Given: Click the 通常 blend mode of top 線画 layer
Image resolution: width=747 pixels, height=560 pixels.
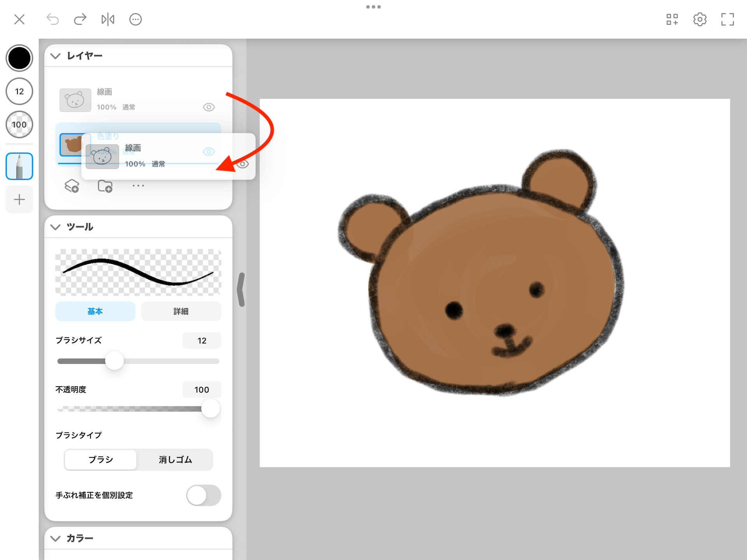Looking at the screenshot, I should click(x=129, y=107).
